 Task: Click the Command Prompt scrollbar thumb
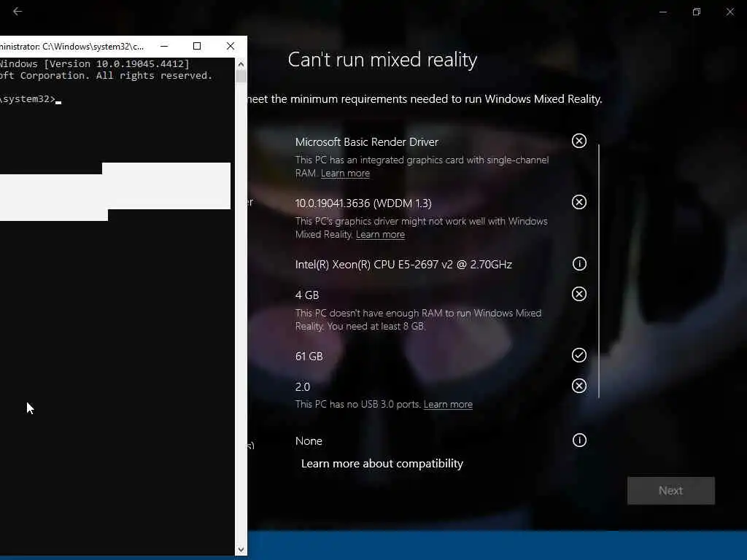pos(241,76)
